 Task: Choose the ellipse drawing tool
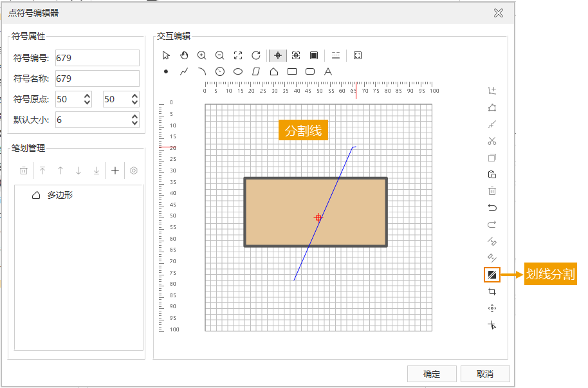click(238, 71)
